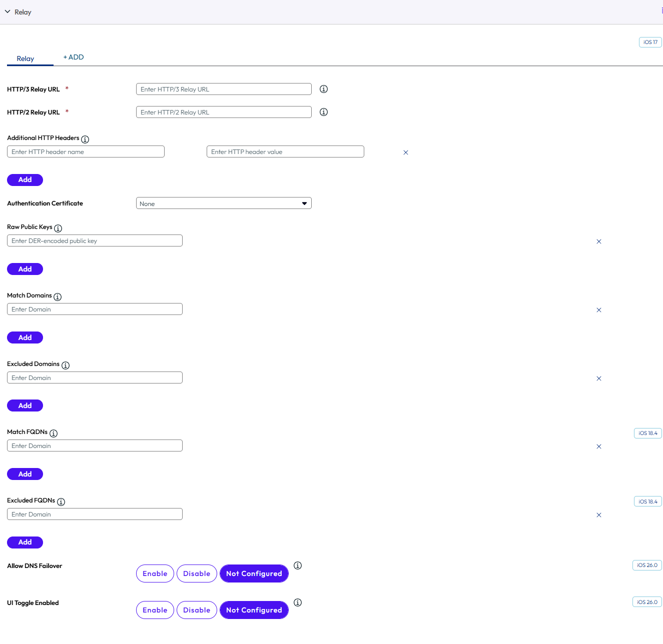
Task: Add another Excluded FQDN
Action: pyautogui.click(x=25, y=542)
